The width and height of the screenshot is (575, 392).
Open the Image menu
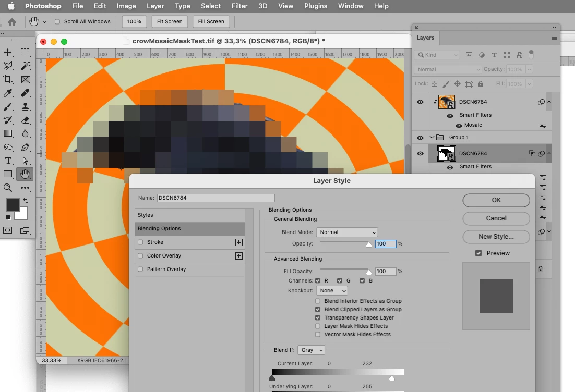coord(126,6)
